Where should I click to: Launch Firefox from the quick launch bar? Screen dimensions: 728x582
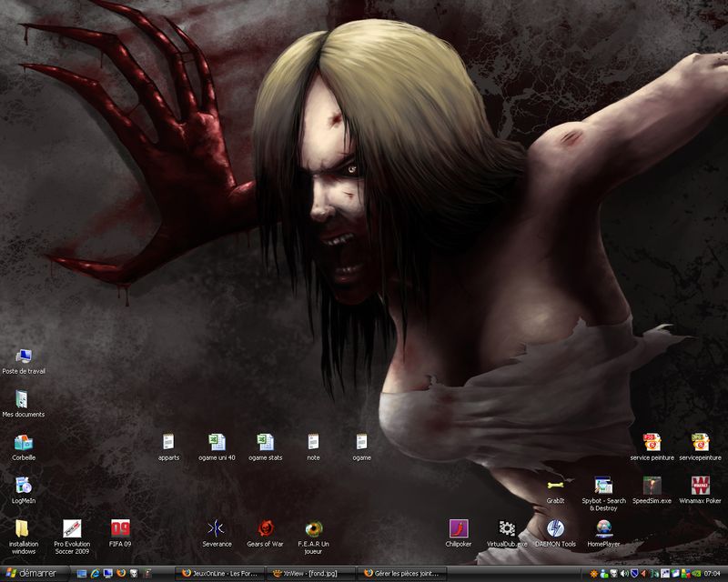[121, 574]
